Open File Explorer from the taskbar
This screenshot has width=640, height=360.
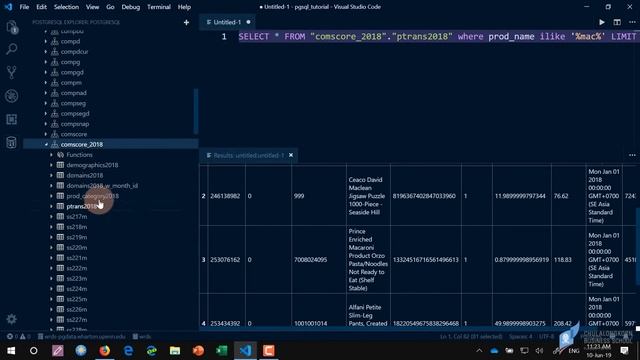[175, 351]
